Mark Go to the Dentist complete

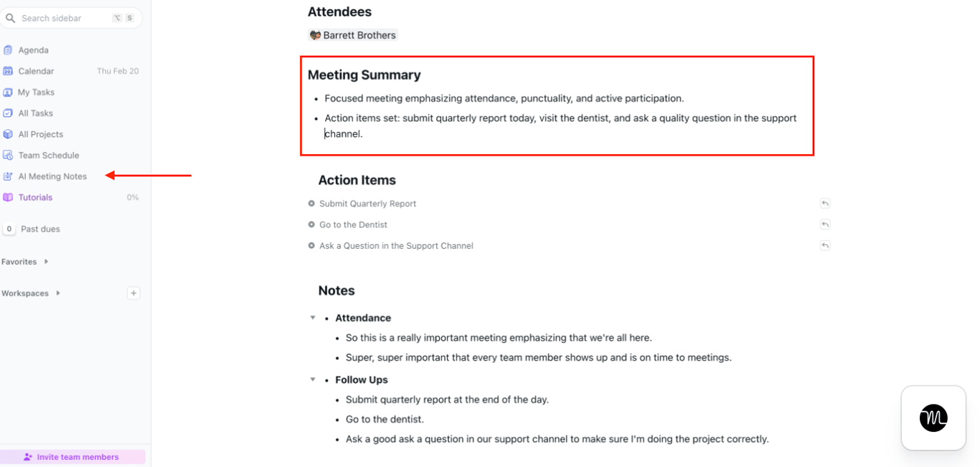pos(311,224)
